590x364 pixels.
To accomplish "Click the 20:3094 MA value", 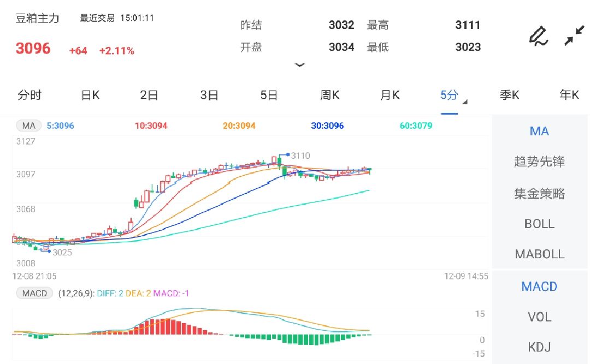I will (x=239, y=126).
